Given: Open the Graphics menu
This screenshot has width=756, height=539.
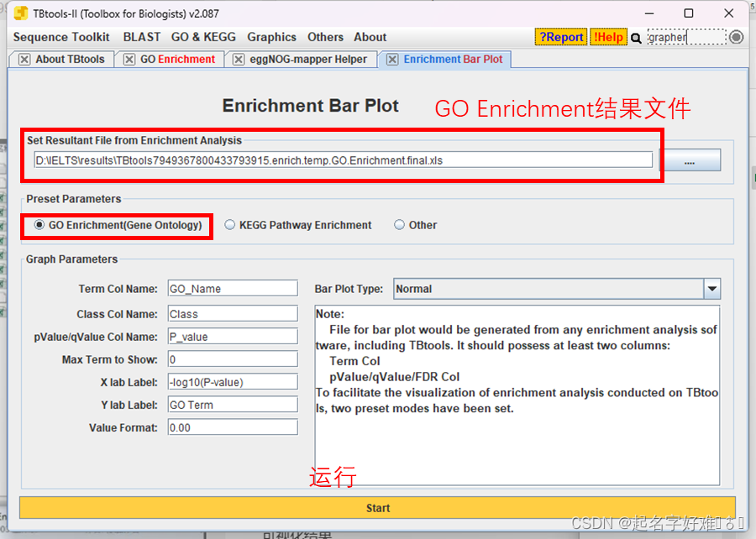Looking at the screenshot, I should tap(271, 37).
